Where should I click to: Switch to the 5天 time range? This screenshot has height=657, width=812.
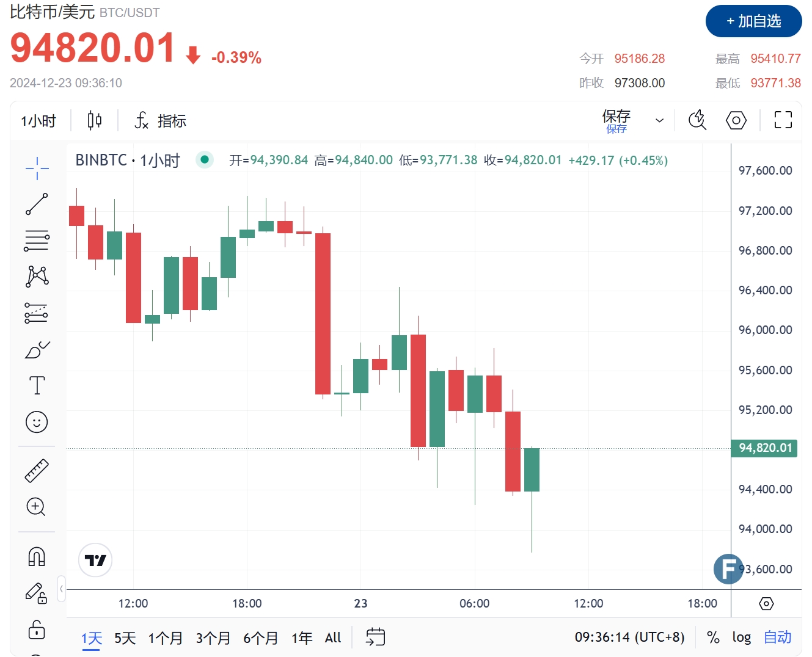(125, 638)
